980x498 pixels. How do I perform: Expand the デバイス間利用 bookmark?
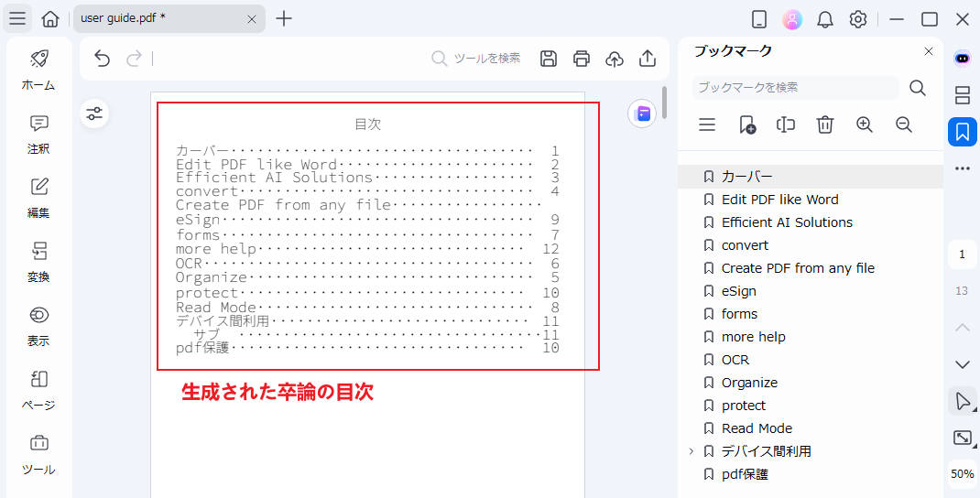691,451
